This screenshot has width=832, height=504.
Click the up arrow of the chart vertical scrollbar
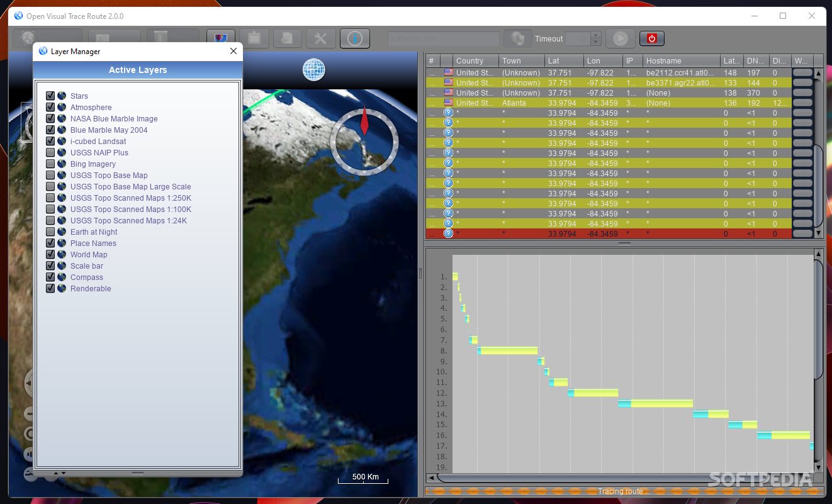point(818,253)
